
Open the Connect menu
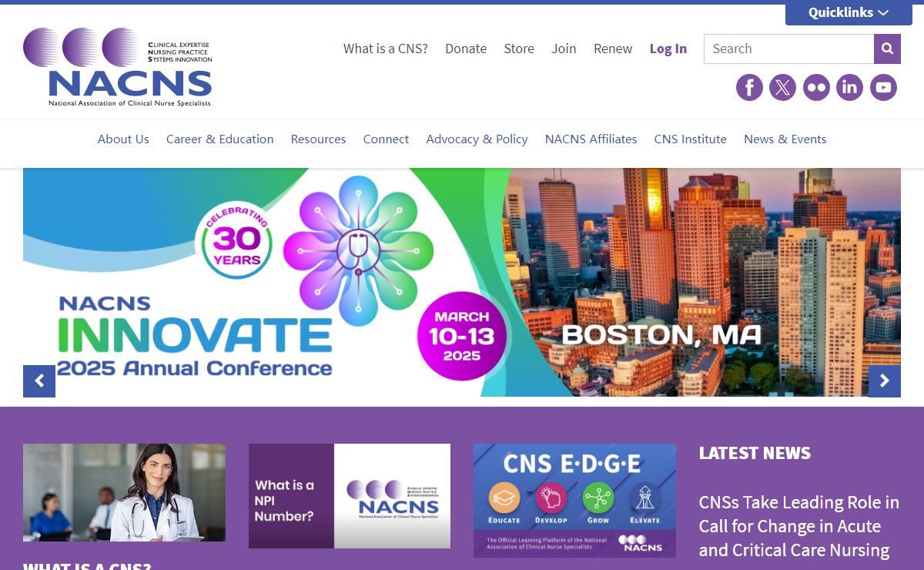386,139
